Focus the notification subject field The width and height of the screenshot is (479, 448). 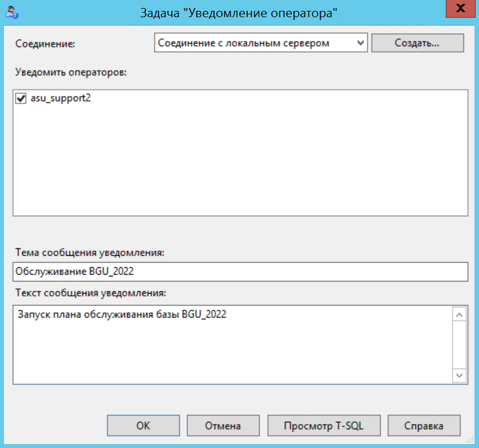tap(240, 271)
